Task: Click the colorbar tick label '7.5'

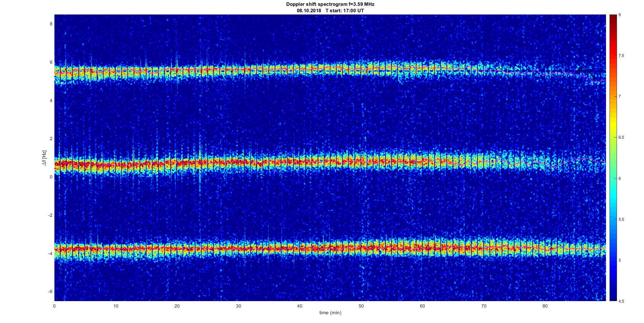Action: pyautogui.click(x=621, y=56)
